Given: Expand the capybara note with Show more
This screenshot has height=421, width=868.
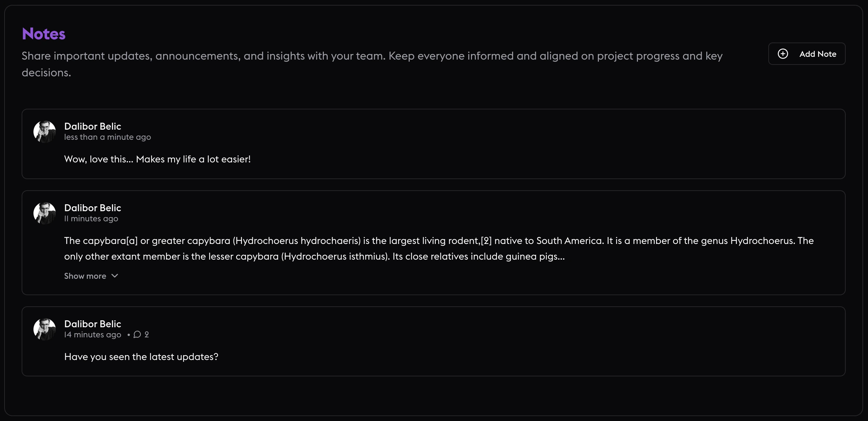Looking at the screenshot, I should tap(85, 276).
